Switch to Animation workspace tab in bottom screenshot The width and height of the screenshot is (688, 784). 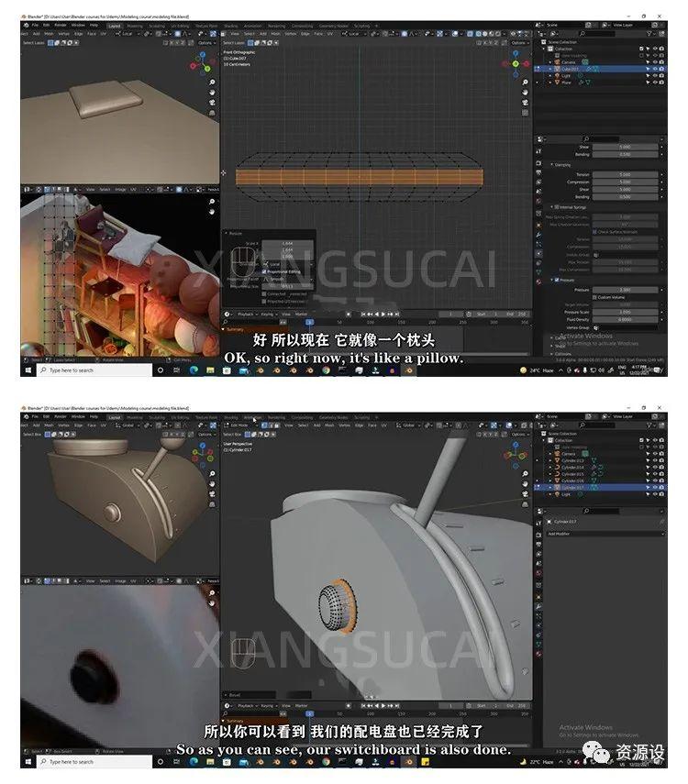[x=252, y=417]
